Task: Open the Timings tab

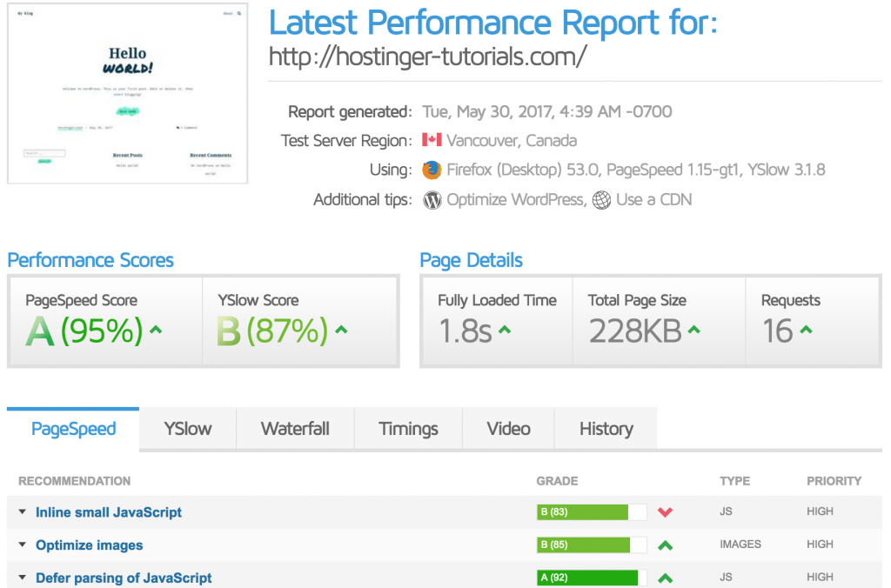Action: pos(409,429)
